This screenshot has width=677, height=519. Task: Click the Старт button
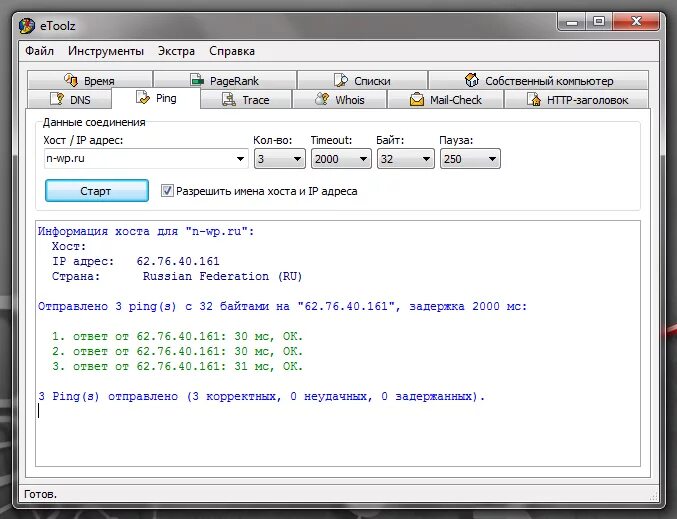pos(97,190)
